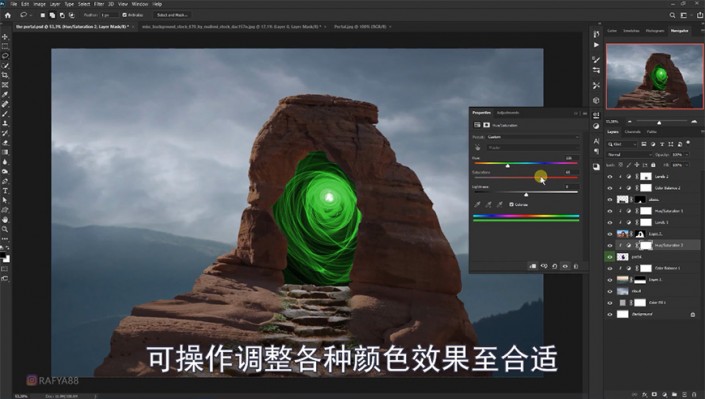Select the Type tool
Screen dimensions: 705x399
tap(5, 191)
